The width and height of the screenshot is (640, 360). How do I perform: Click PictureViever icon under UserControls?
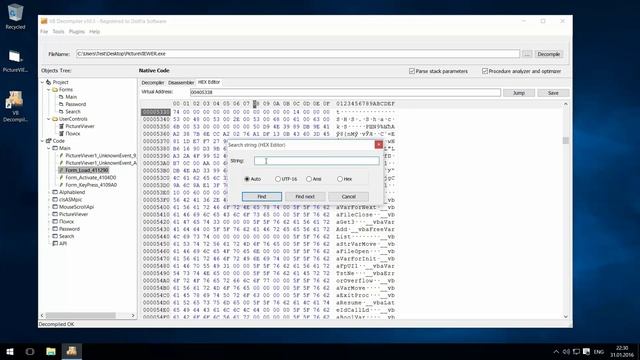coord(61,126)
